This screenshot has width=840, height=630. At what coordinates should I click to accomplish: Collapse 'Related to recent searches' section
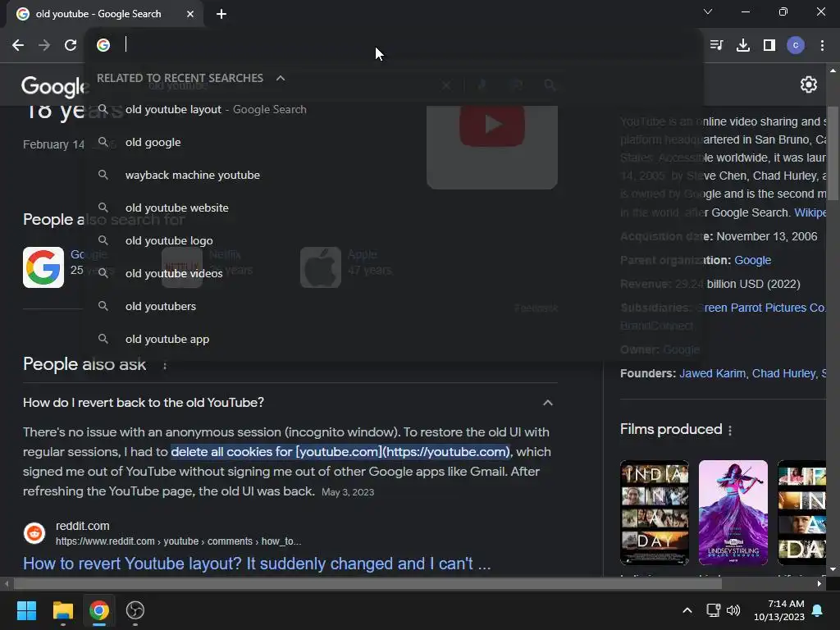281,78
